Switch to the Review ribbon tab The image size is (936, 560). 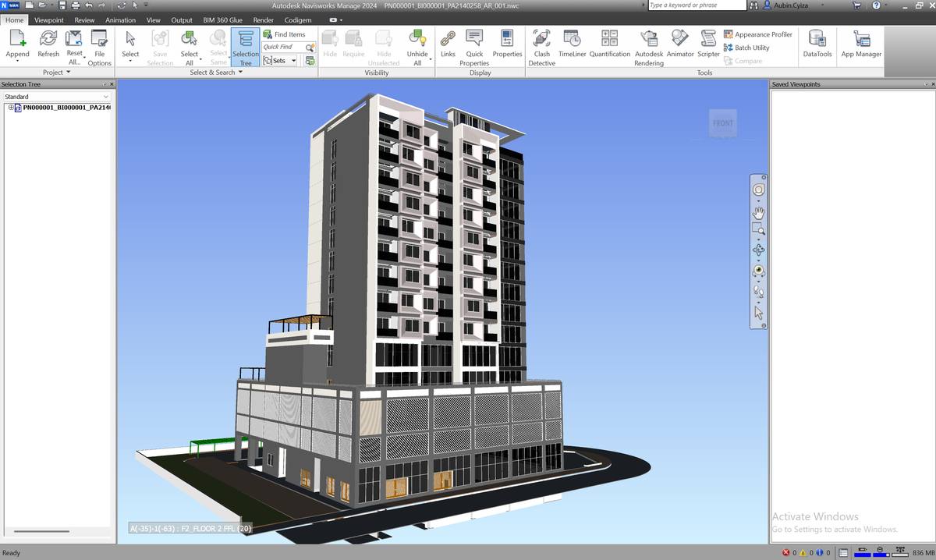point(84,19)
